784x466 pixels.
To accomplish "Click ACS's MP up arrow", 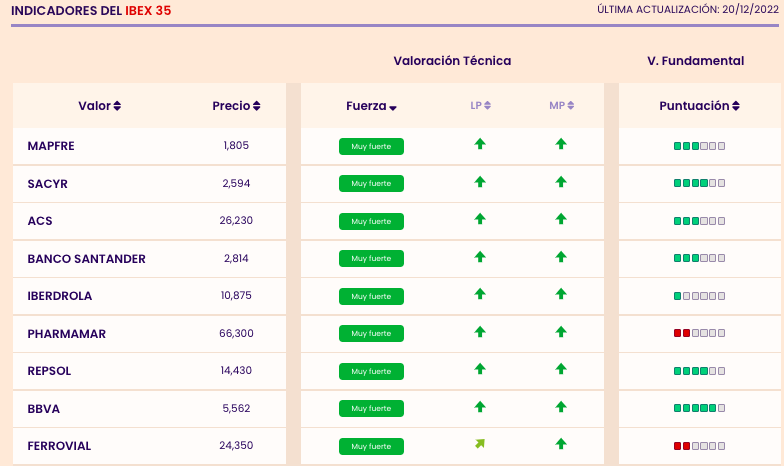I will point(561,218).
